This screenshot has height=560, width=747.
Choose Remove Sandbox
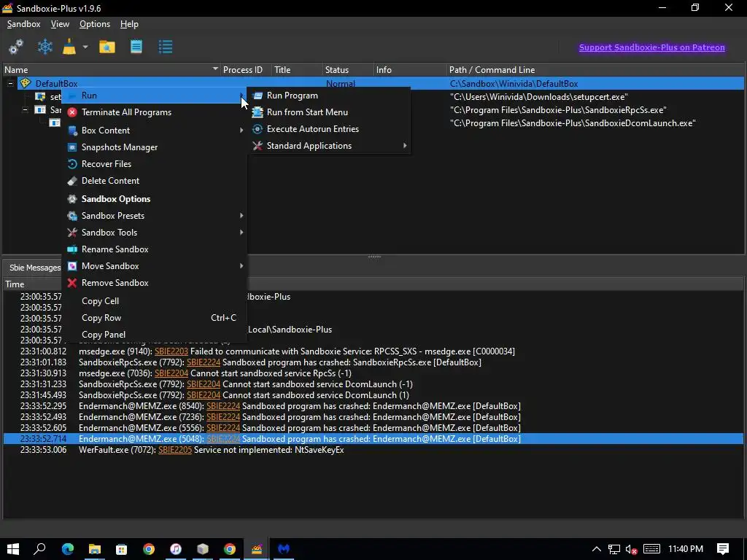[x=155, y=282]
